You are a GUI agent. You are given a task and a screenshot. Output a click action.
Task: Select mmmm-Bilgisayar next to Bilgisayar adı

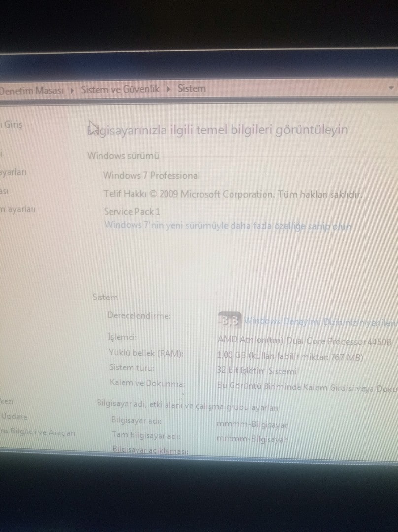click(x=252, y=425)
